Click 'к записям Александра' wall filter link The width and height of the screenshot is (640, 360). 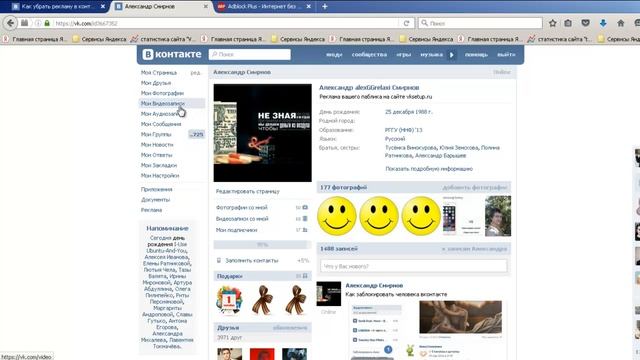point(474,249)
